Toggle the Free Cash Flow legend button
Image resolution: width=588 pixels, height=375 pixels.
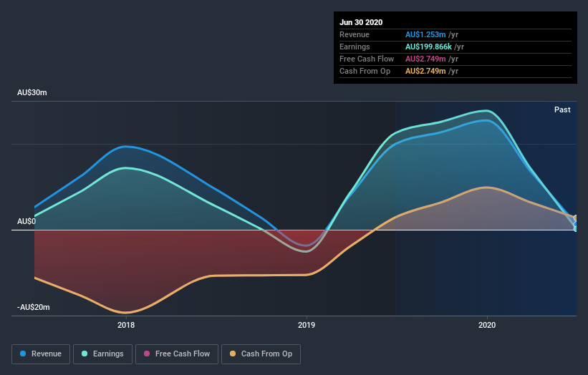pyautogui.click(x=177, y=354)
